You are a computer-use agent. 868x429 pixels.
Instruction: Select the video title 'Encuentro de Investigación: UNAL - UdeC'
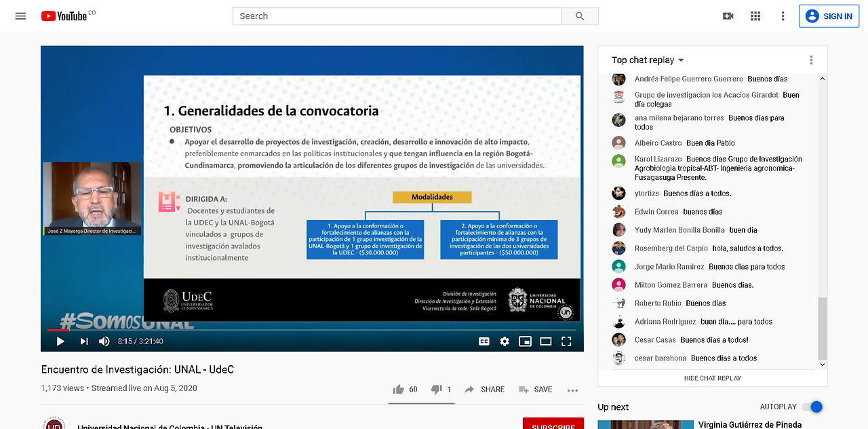(x=138, y=370)
